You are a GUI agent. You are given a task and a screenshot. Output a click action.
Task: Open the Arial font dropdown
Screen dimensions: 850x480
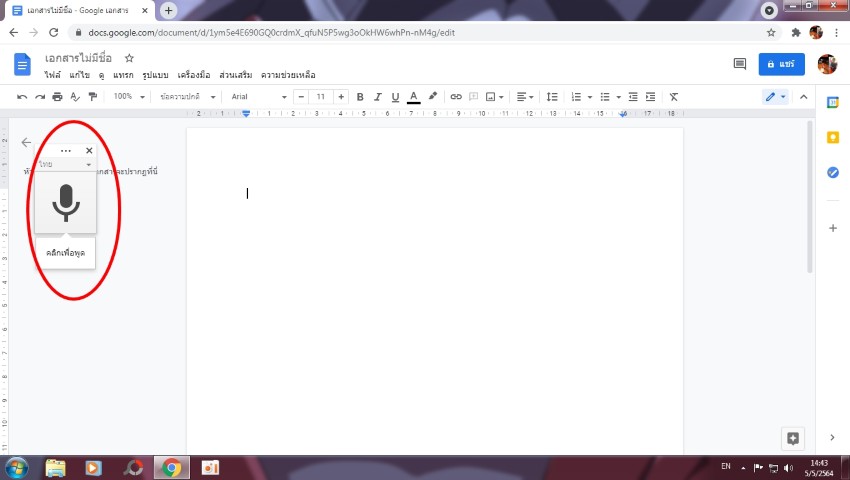coord(259,97)
